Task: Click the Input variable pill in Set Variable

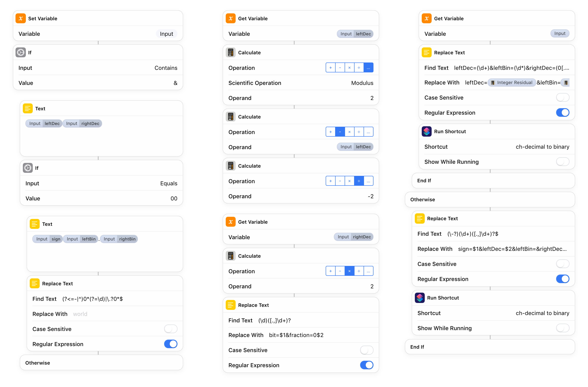Action: 166,34
